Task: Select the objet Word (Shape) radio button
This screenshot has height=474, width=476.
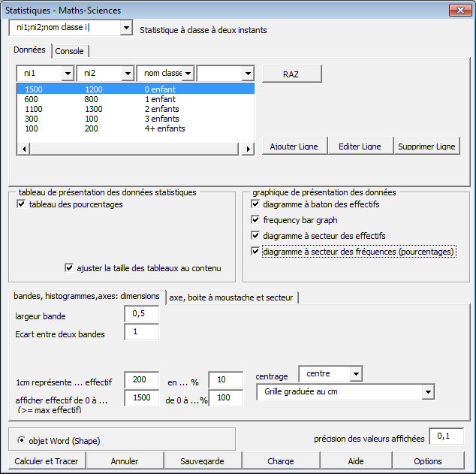Action: tap(22, 439)
